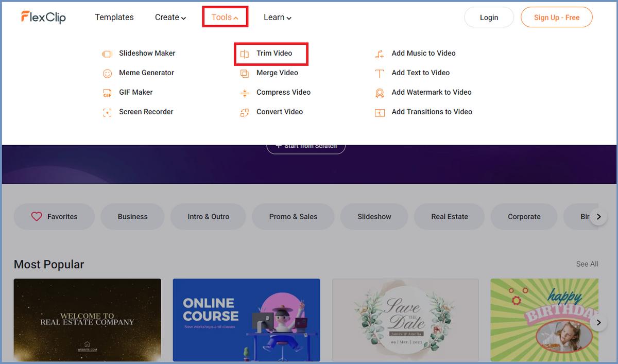Click the Meme Generator smiley icon
The height and width of the screenshot is (364, 618).
coord(107,74)
